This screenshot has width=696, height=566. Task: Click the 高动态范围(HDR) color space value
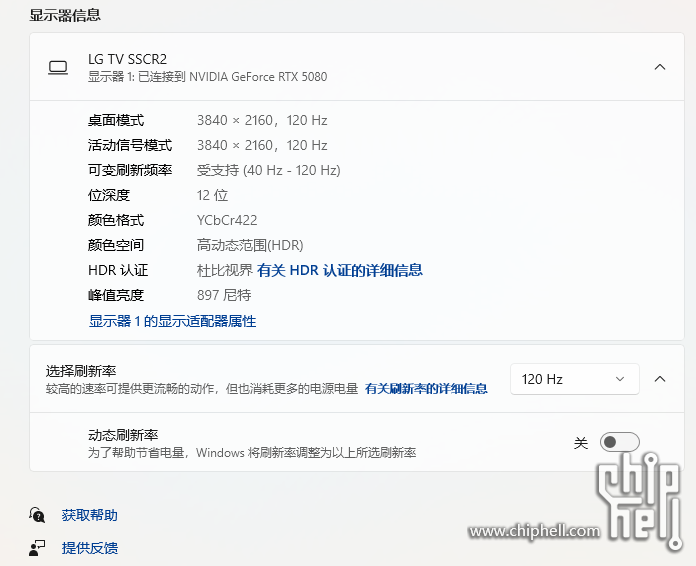250,245
